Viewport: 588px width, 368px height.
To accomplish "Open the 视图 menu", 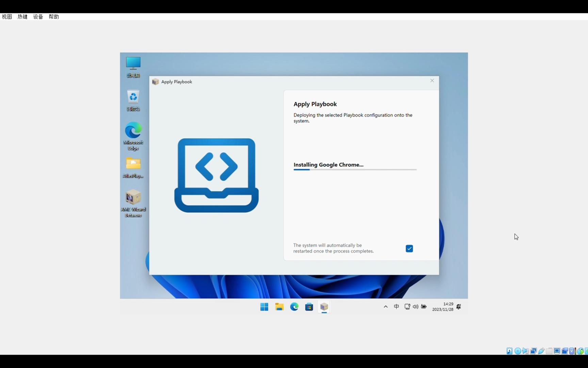I will pyautogui.click(x=7, y=17).
